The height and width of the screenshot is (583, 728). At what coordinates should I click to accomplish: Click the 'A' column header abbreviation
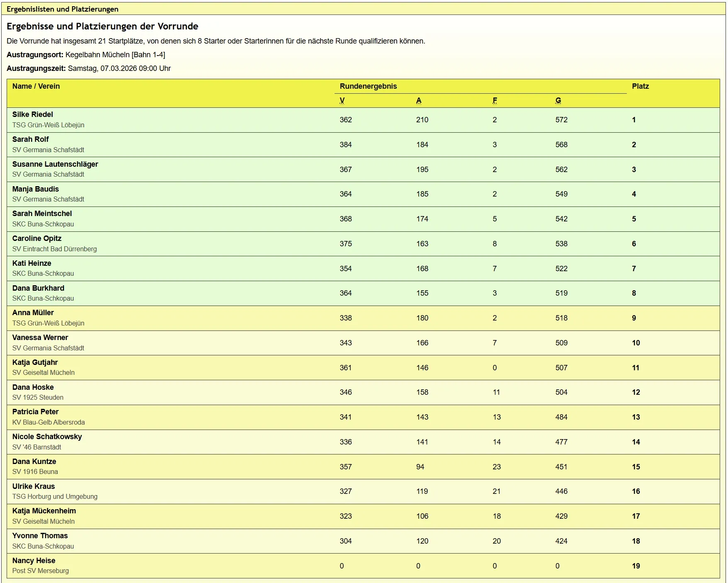[x=419, y=100]
